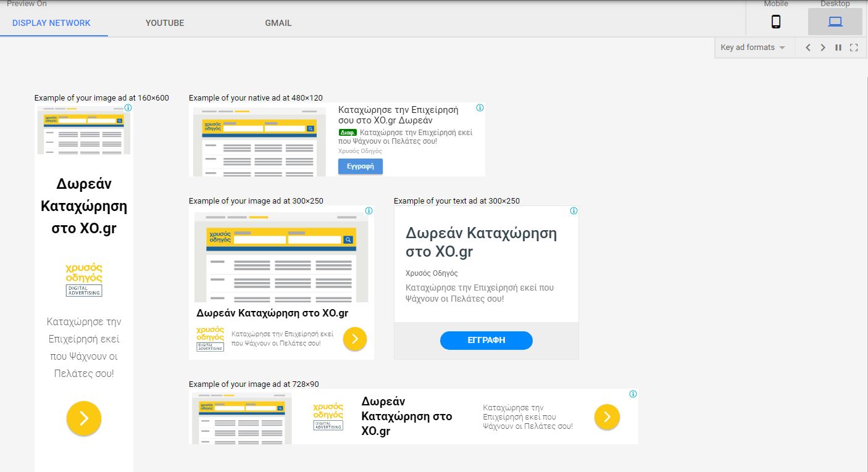
Task: Click the bold headline in the 160×600 ad
Action: pos(84,205)
